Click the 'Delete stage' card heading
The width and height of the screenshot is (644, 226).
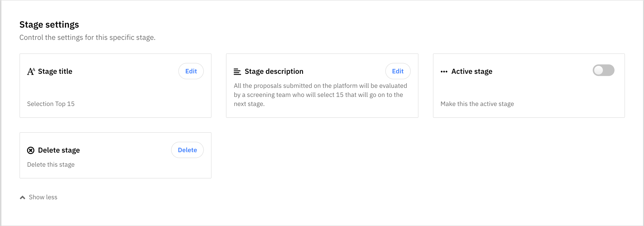click(x=59, y=150)
